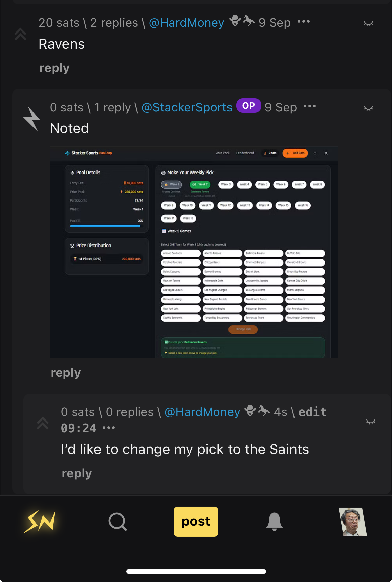
Task: Collapse the StackerSports Noted comment
Action: coord(369,108)
